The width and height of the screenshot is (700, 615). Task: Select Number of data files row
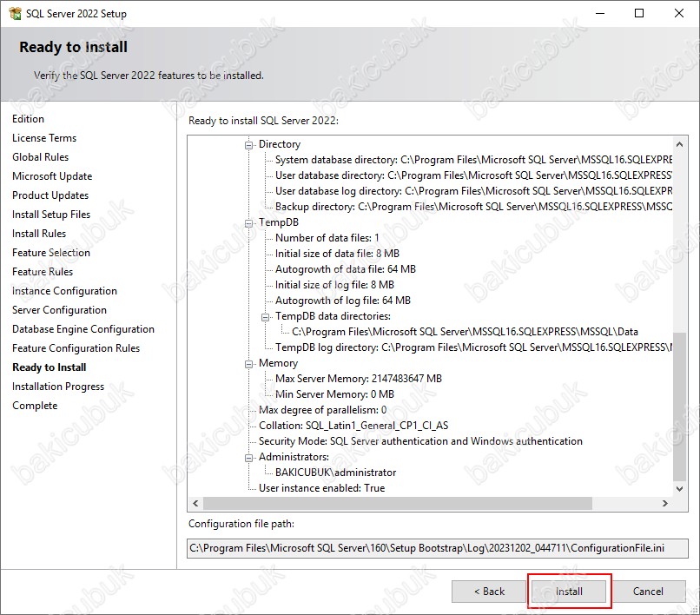click(x=327, y=238)
